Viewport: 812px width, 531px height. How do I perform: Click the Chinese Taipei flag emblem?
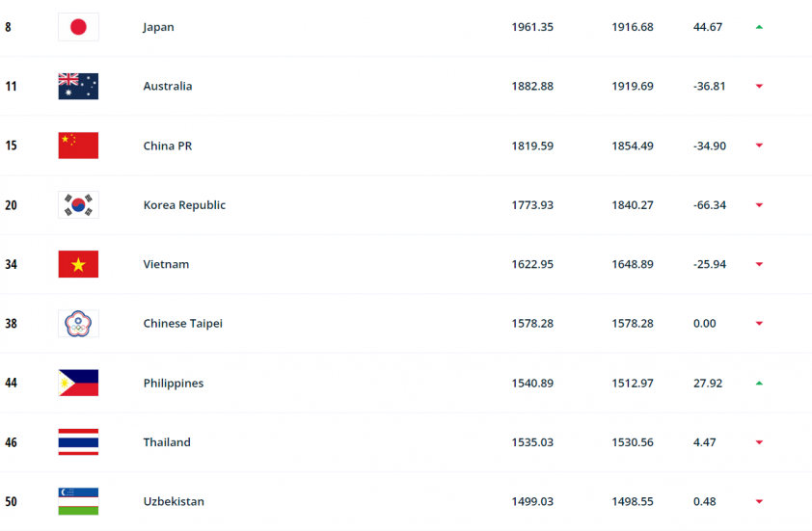pos(78,324)
